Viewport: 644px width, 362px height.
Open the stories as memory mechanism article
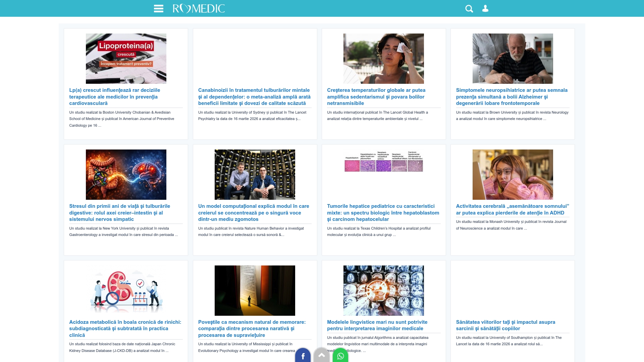pyautogui.click(x=252, y=328)
